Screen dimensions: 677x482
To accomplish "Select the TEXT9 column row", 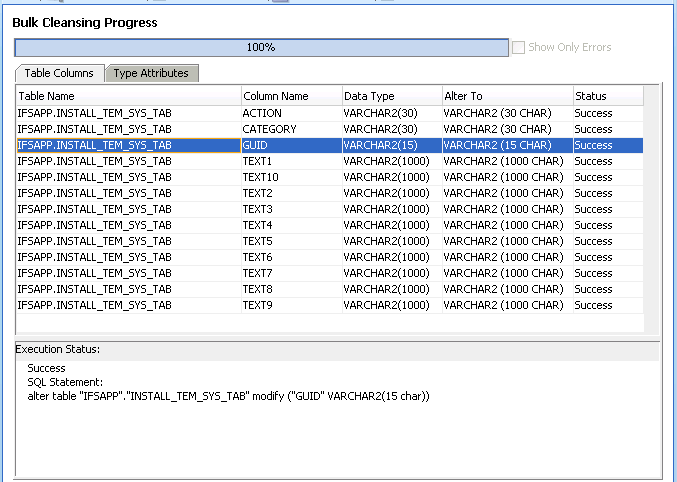I will pos(257,305).
